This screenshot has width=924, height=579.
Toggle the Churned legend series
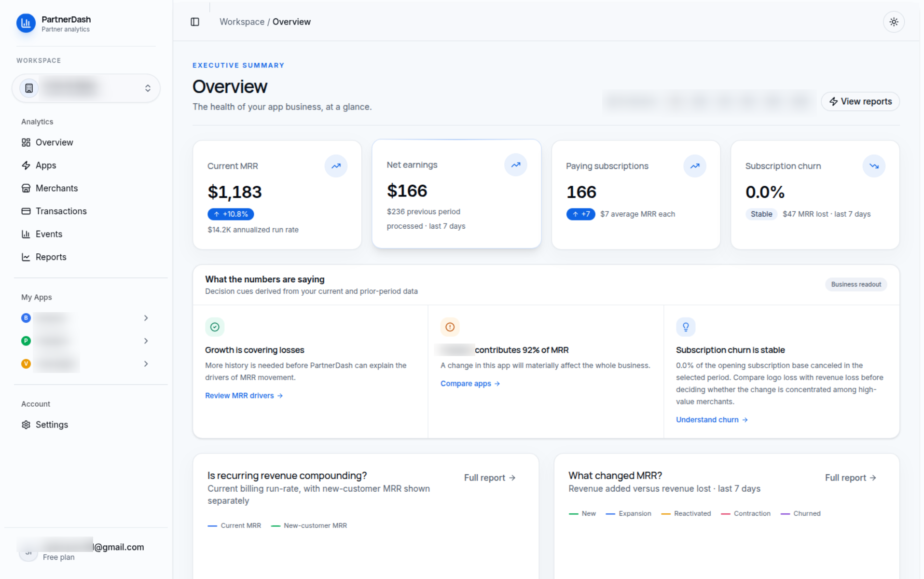click(800, 514)
